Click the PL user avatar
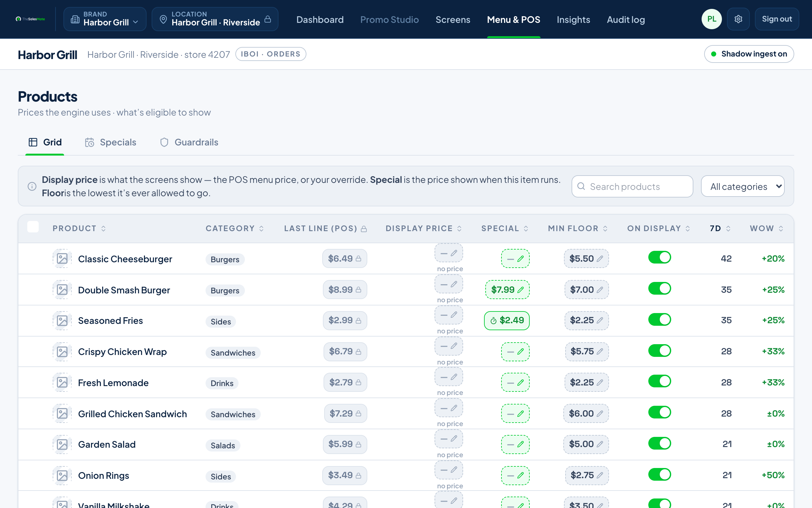The width and height of the screenshot is (812, 508). coord(711,19)
